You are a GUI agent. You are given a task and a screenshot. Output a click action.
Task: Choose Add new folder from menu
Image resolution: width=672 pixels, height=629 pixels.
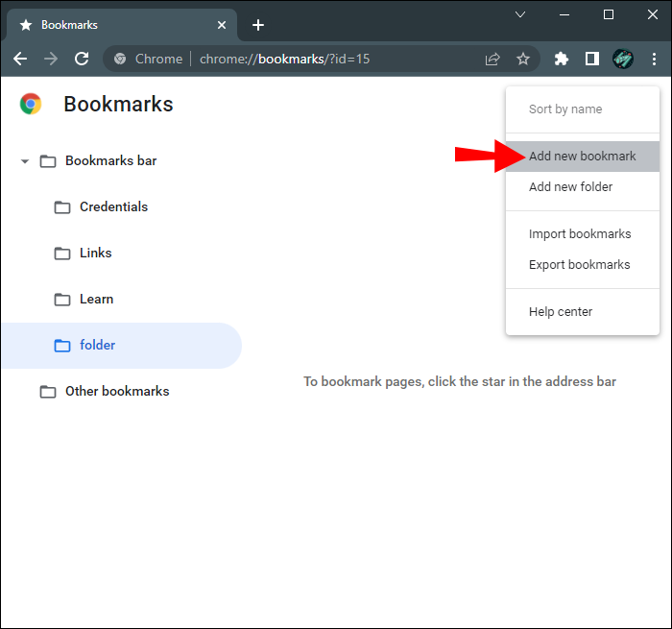pos(570,187)
